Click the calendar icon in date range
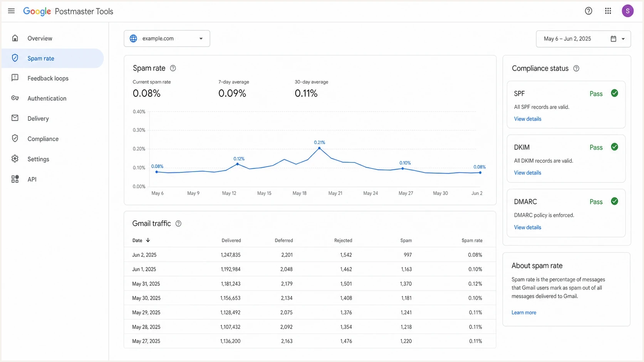 (613, 38)
